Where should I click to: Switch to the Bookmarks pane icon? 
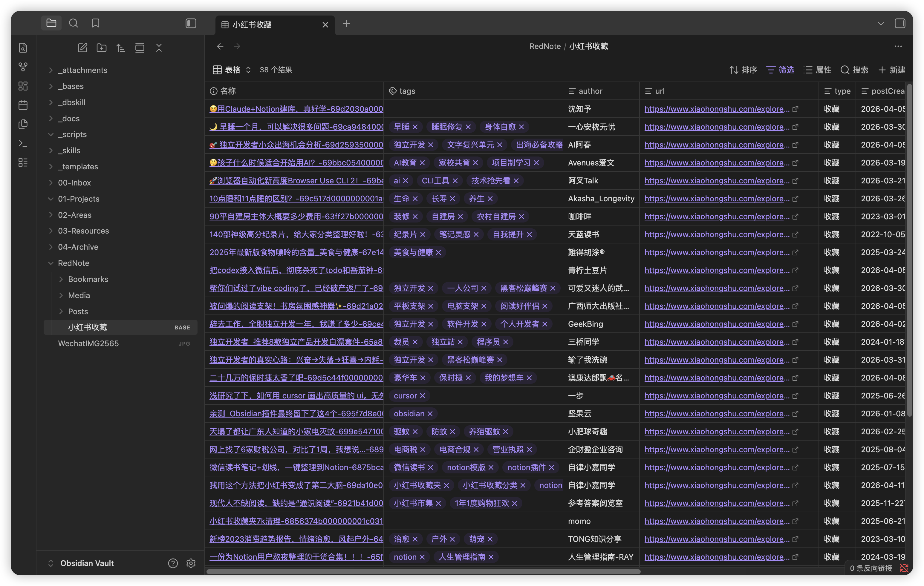[x=95, y=23]
